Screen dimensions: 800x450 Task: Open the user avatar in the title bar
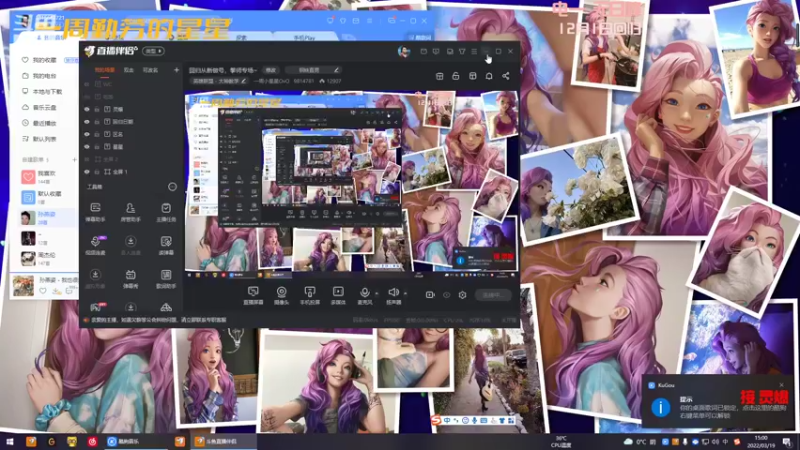pyautogui.click(x=404, y=51)
